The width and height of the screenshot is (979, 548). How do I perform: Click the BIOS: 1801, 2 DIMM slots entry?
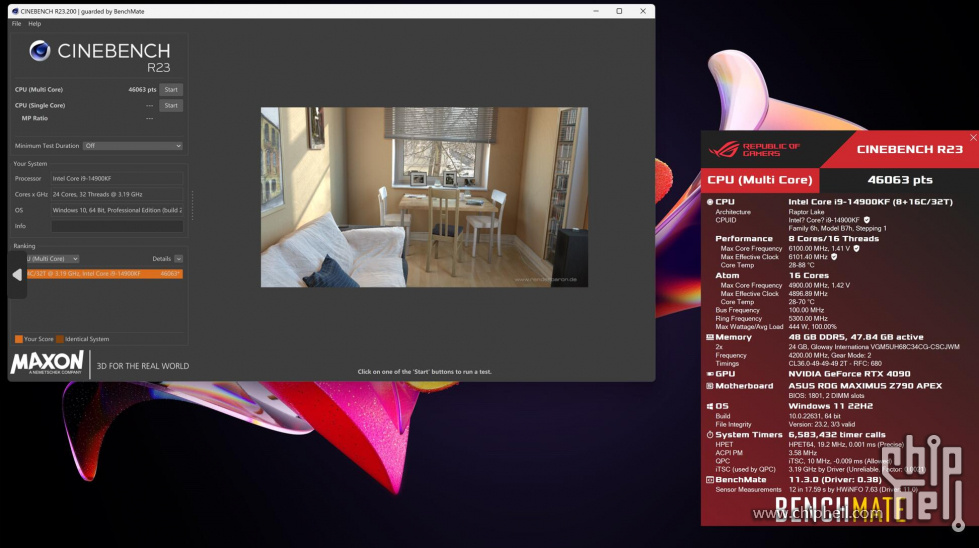[x=827, y=396]
